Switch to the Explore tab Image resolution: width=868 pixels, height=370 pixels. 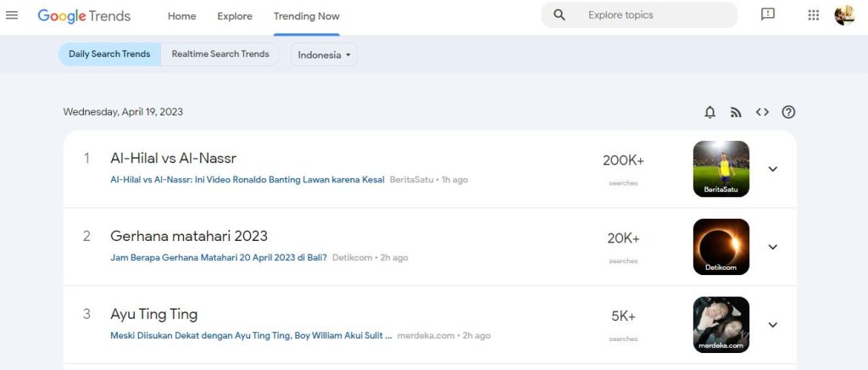coord(235,16)
